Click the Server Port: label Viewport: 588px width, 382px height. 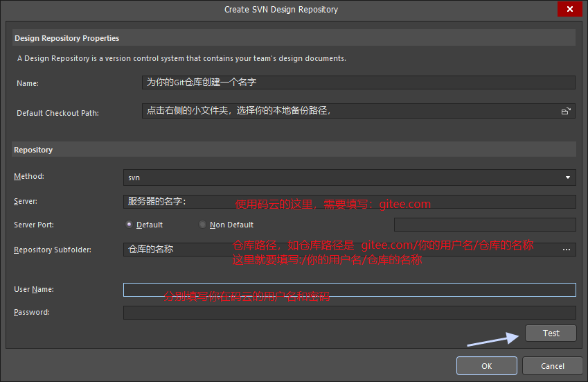tap(34, 225)
